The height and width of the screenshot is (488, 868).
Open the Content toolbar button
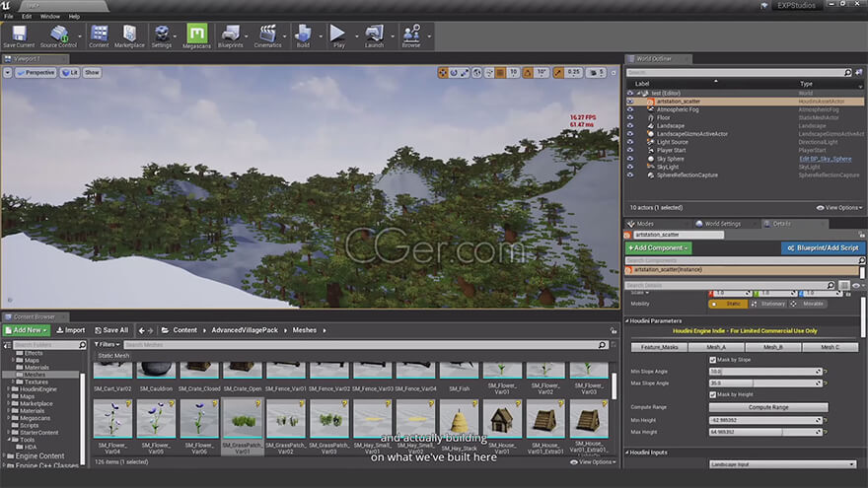pyautogui.click(x=99, y=36)
